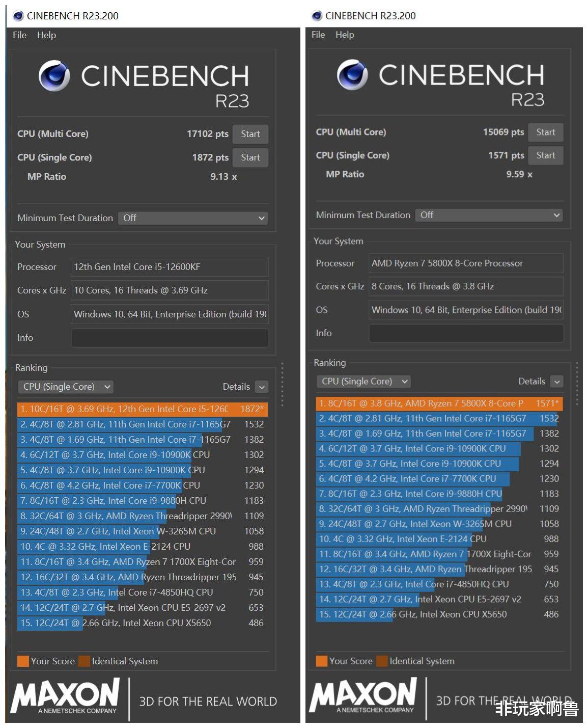Viewport: 588px width, 728px height.
Task: Click the orange Your Score legend marker
Action: 22,661
